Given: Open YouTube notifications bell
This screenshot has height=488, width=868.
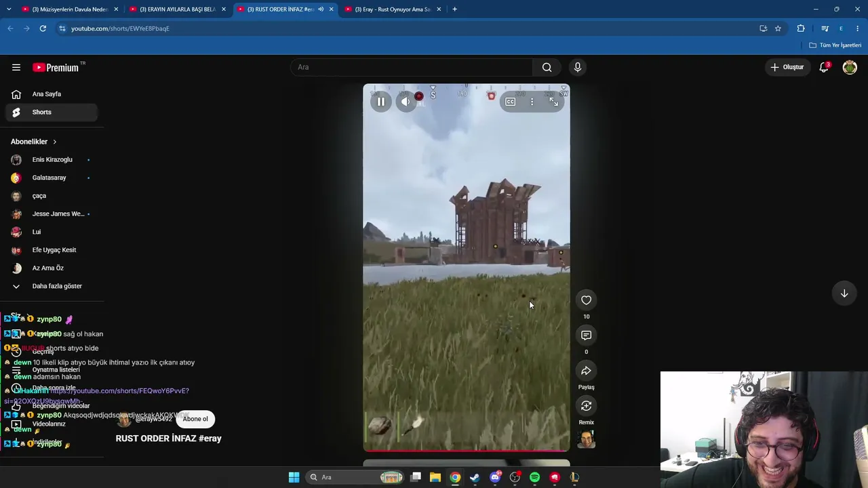Looking at the screenshot, I should [x=824, y=67].
